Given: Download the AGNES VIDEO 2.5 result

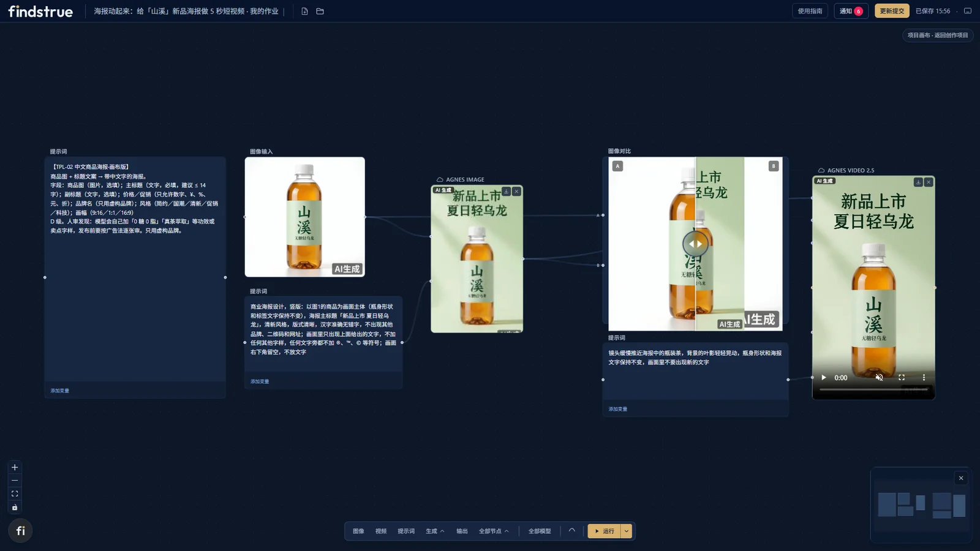Looking at the screenshot, I should pos(918,182).
